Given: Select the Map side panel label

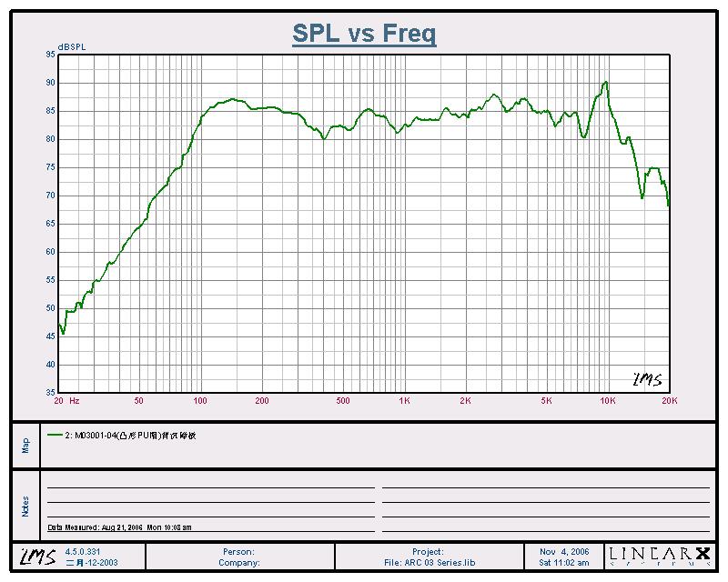Looking at the screenshot, I should coord(25,445).
